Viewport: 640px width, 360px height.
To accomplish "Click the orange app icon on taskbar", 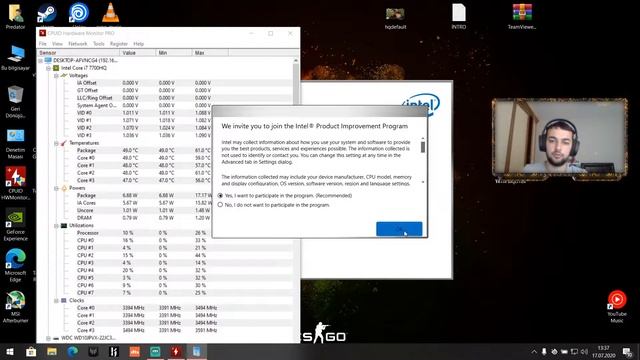I will 134,351.
